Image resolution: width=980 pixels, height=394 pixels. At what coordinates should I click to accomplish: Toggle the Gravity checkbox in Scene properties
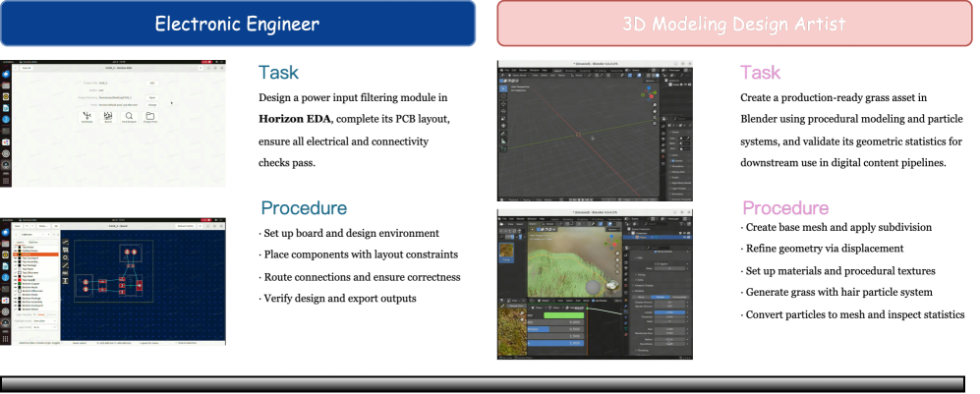pyautogui.click(x=673, y=160)
